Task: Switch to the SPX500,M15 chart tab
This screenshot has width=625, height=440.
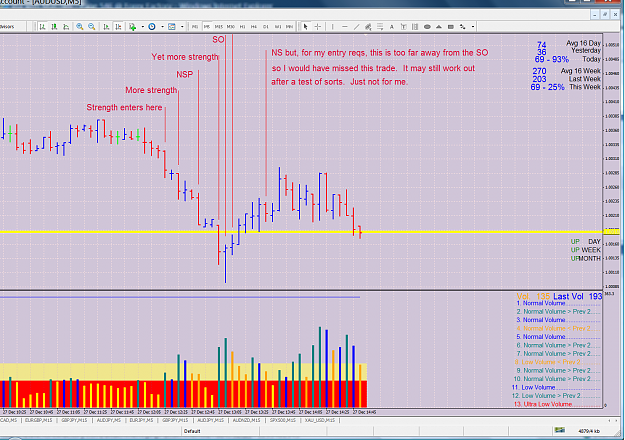Action: [283, 420]
